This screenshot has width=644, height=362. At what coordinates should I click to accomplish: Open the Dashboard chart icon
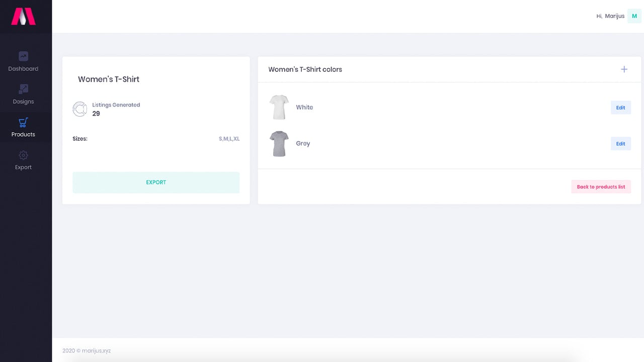tap(23, 56)
